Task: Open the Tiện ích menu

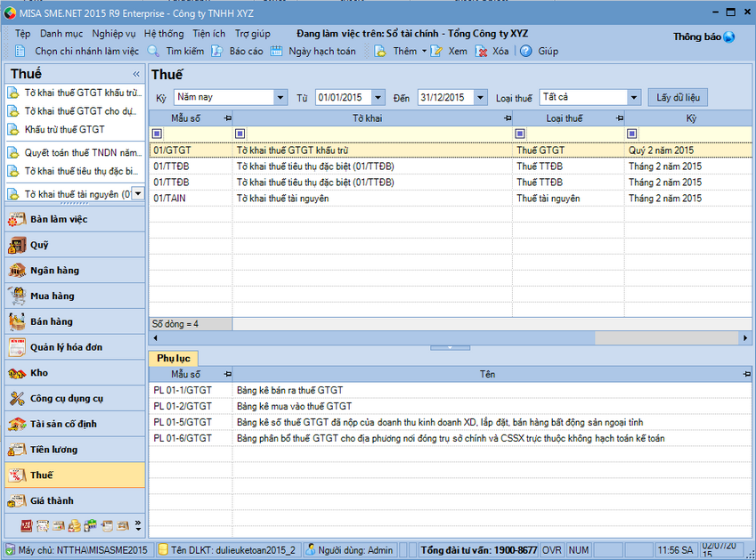Action: click(x=208, y=34)
